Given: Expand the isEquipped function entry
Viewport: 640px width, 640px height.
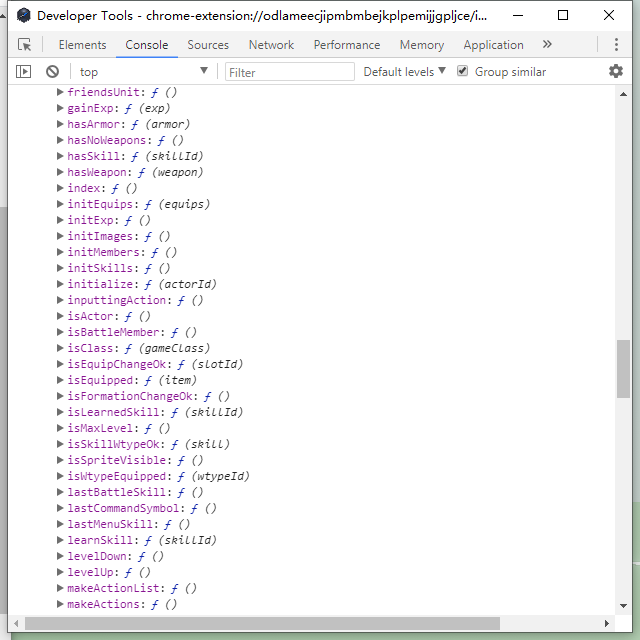Looking at the screenshot, I should [x=60, y=380].
